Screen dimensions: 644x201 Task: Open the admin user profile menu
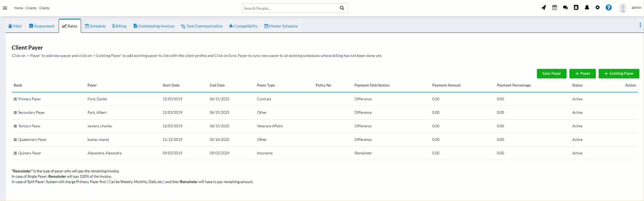click(x=630, y=8)
